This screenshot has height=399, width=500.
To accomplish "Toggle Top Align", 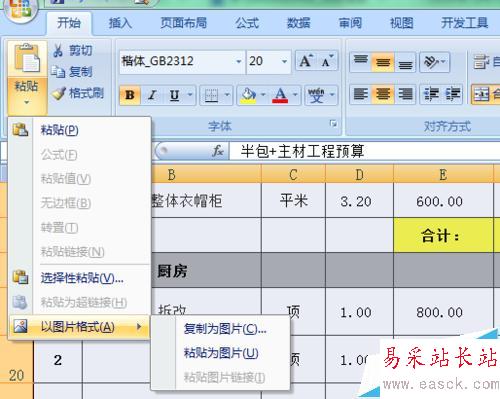I will (x=360, y=62).
